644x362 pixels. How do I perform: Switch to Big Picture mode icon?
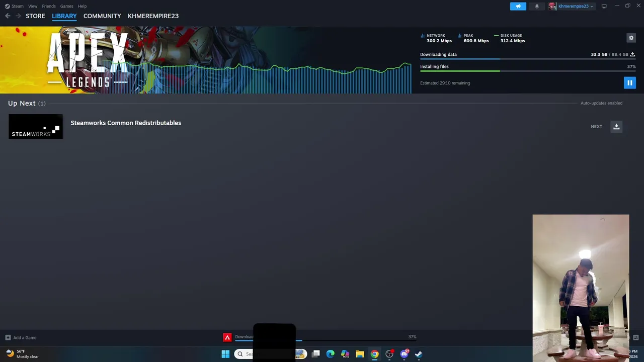pos(604,6)
